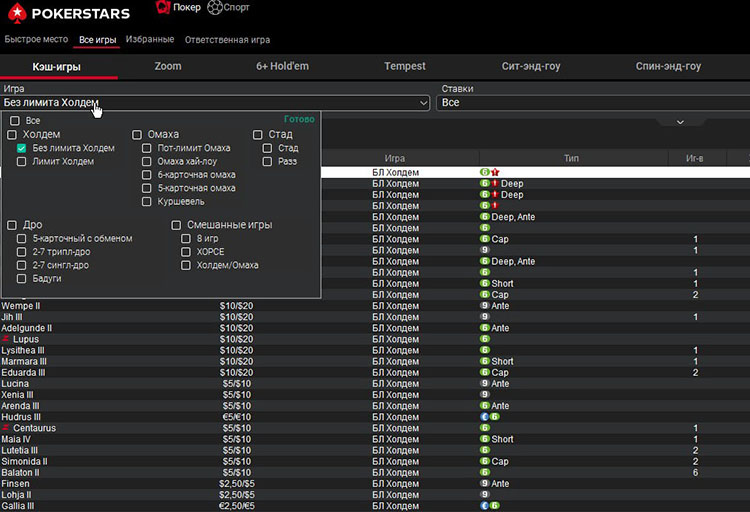Click the Zoom lightning icon beside Lupus
This screenshot has width=750, height=512.
tap(6, 339)
